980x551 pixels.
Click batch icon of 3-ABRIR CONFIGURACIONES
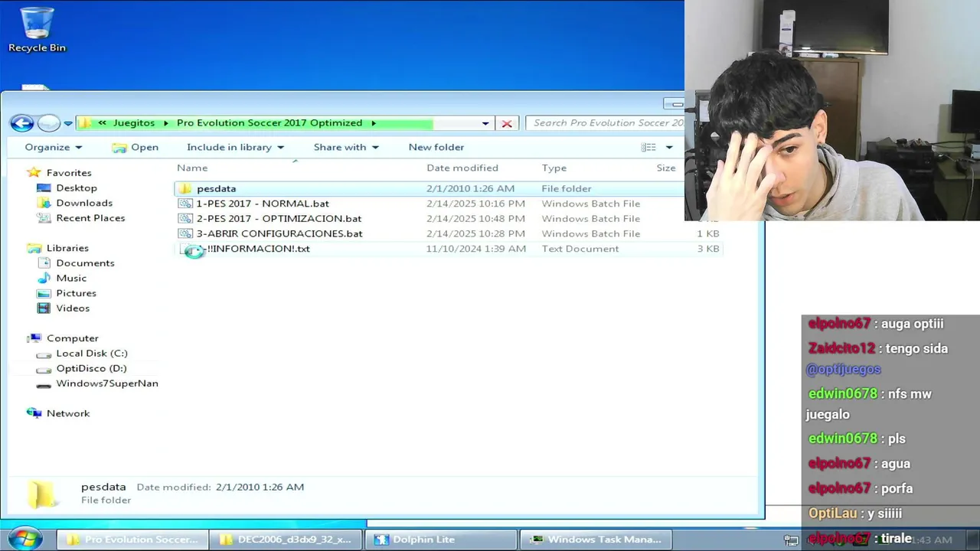pos(185,233)
